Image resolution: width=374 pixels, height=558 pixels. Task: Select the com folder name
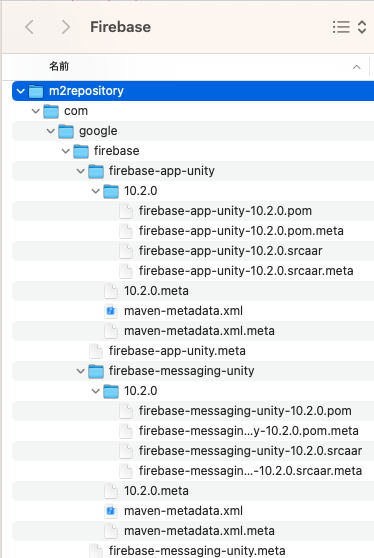coord(76,111)
